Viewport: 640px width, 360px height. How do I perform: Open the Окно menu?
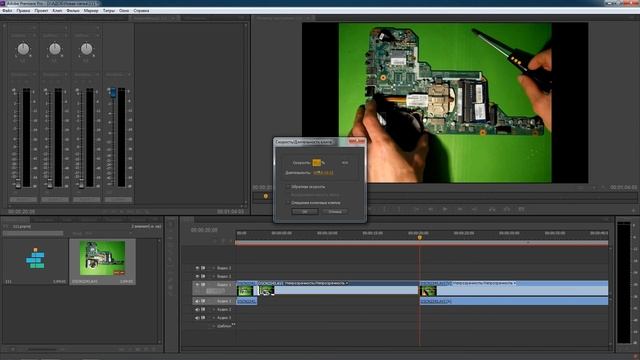(124, 11)
